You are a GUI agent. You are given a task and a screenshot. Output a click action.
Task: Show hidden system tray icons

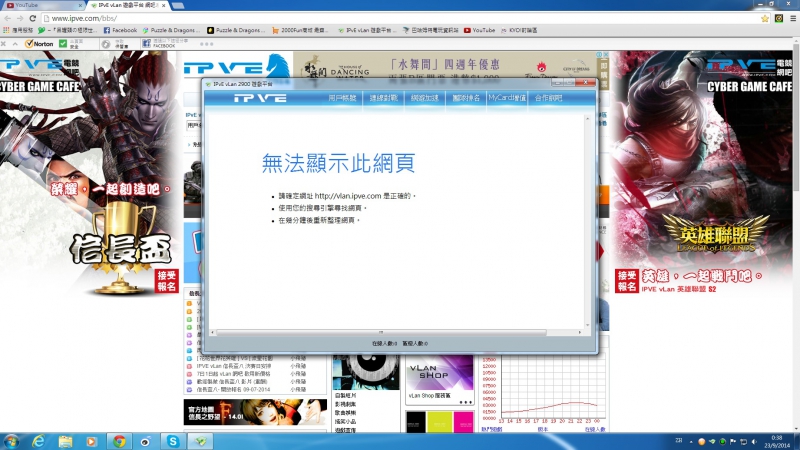[691, 442]
